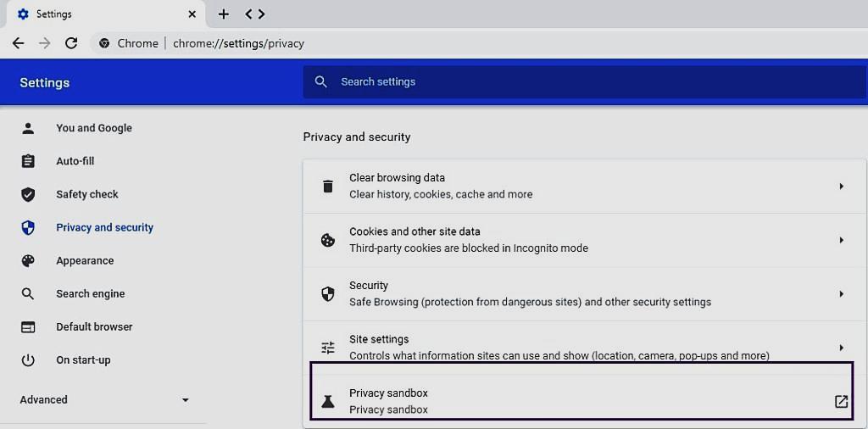This screenshot has width=868, height=429.
Task: Select Privacy and security in sidebar
Action: (x=104, y=227)
